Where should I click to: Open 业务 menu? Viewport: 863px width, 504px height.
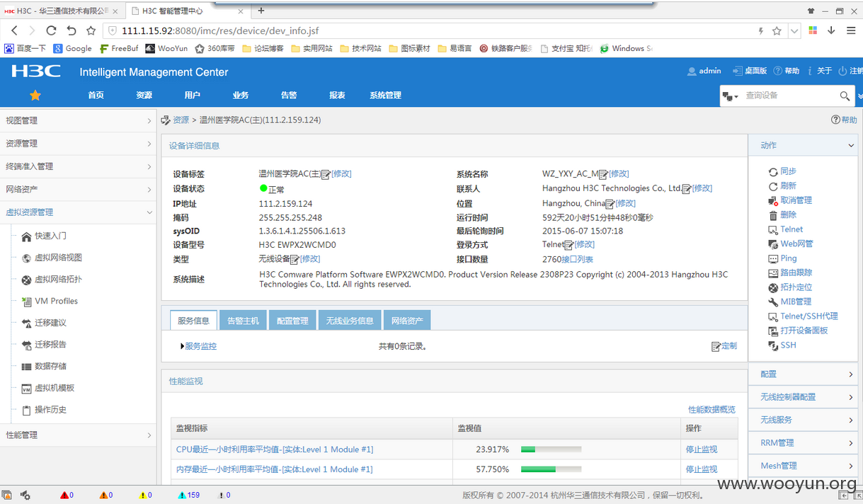click(240, 95)
